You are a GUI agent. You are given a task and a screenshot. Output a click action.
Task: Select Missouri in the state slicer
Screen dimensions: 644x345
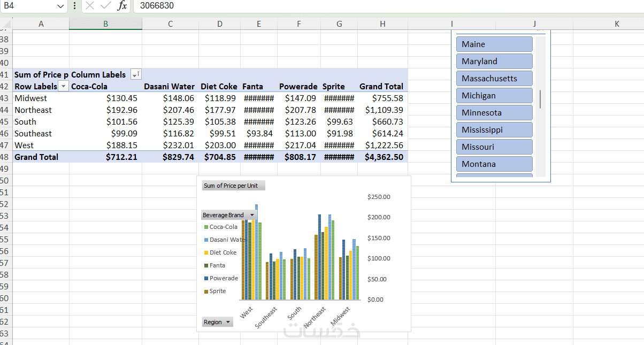pyautogui.click(x=494, y=147)
